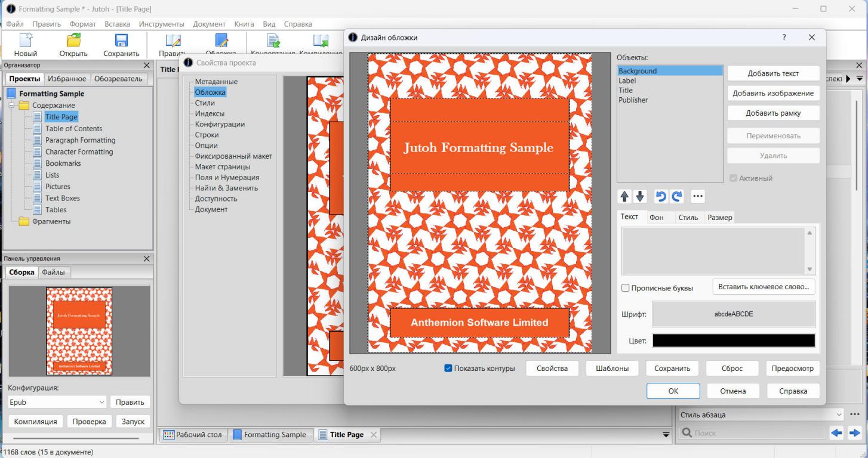Move selected object down with the down arrow

[x=639, y=196]
